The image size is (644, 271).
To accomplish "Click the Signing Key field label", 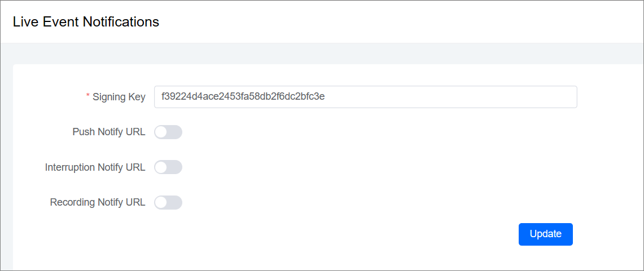I will [119, 97].
